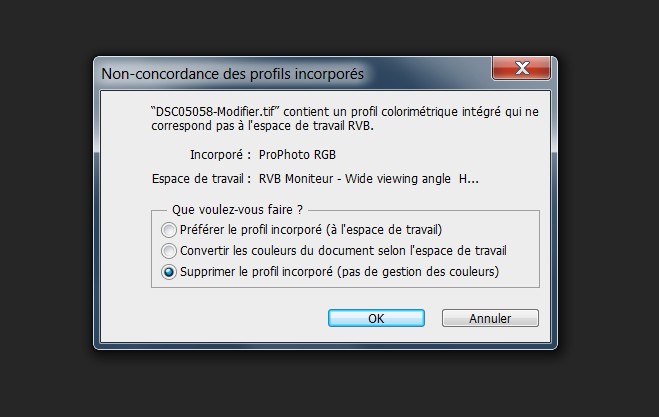This screenshot has height=417, width=659.
Task: Confirm the choice with the OK button
Action: [x=376, y=318]
